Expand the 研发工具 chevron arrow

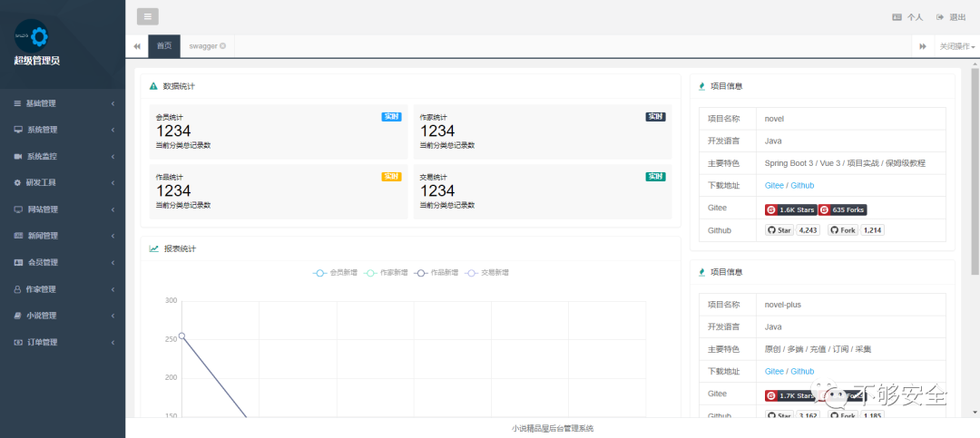pos(113,182)
